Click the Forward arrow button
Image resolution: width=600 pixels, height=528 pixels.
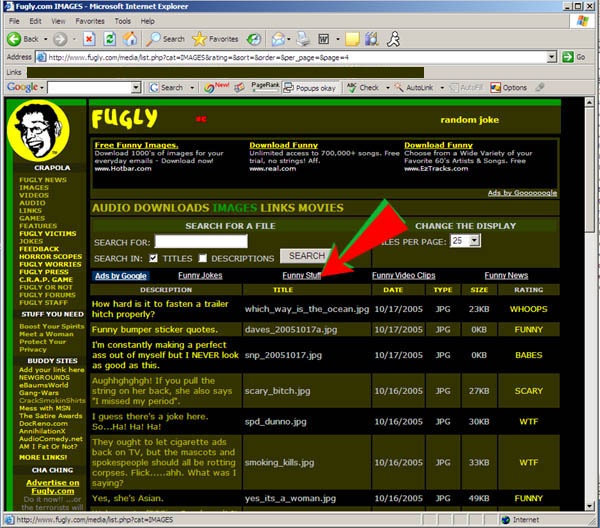[x=60, y=39]
